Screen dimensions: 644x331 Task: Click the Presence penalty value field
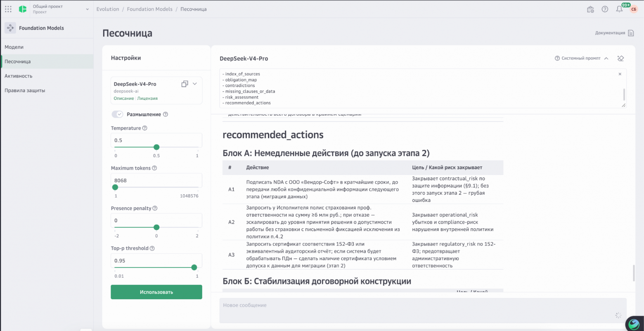click(156, 220)
